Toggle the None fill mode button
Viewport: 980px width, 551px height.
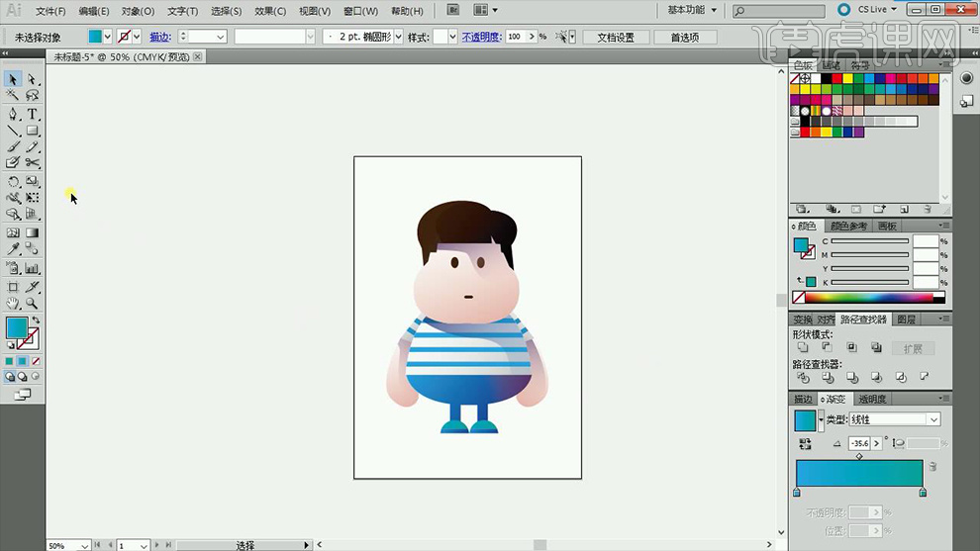(x=37, y=361)
